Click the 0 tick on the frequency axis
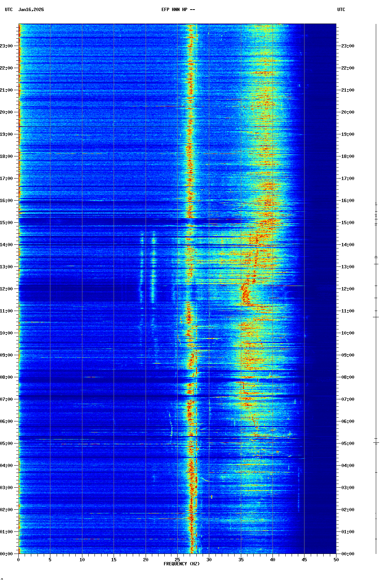Screen dimensions: 392x583 point(18,560)
